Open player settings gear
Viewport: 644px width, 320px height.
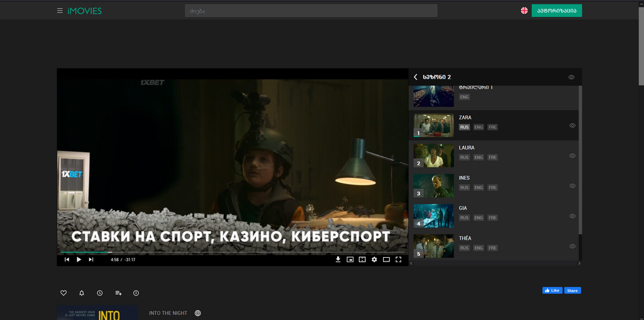point(374,259)
